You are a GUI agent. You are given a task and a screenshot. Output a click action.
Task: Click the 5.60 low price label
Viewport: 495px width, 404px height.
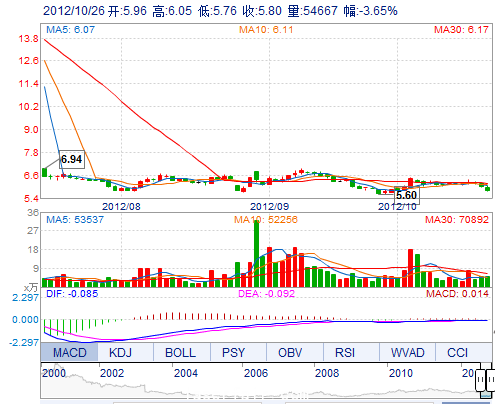407,195
